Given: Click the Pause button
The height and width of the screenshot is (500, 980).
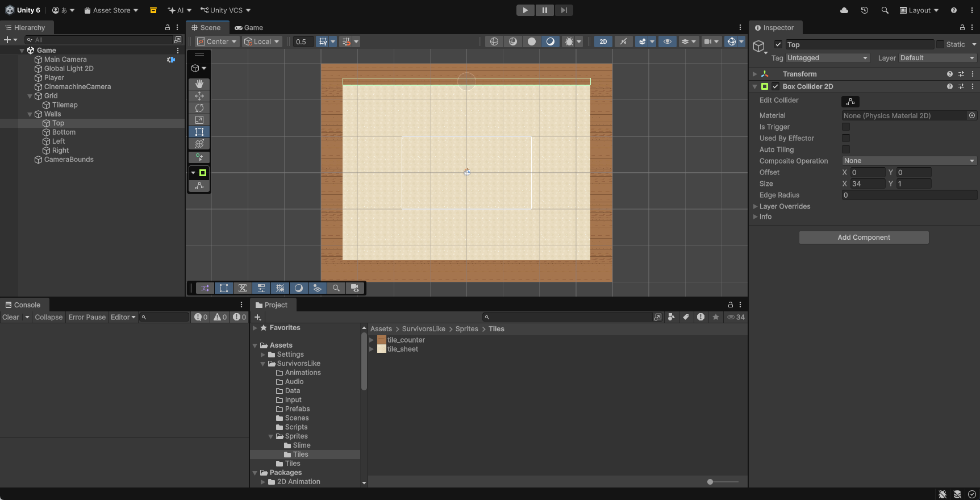Looking at the screenshot, I should tap(544, 10).
